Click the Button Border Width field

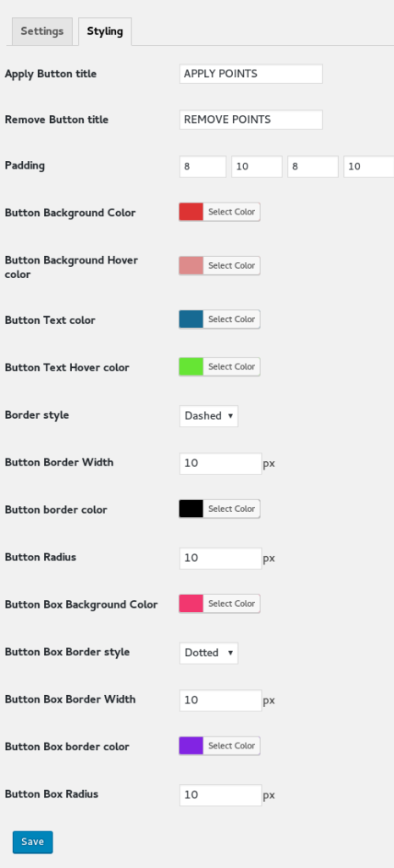220,464
